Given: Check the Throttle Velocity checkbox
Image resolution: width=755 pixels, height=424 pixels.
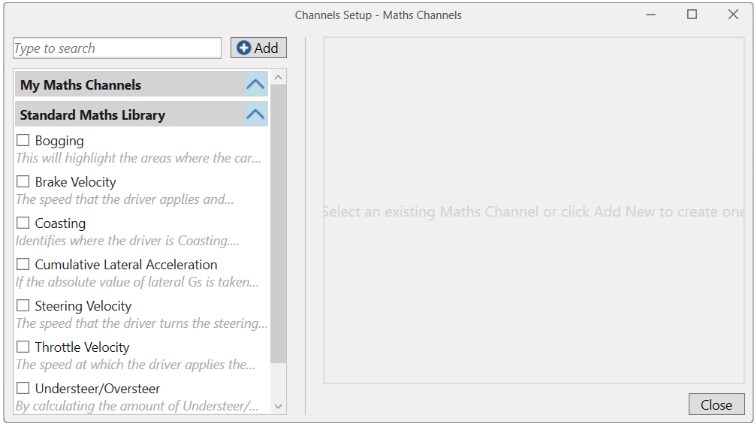Looking at the screenshot, I should coord(23,347).
